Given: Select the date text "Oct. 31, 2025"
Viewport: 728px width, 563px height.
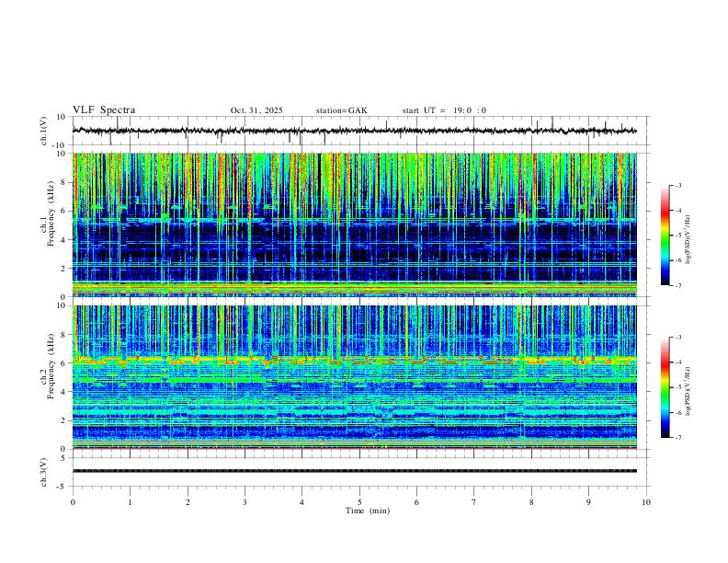Looking at the screenshot, I should tap(256, 110).
